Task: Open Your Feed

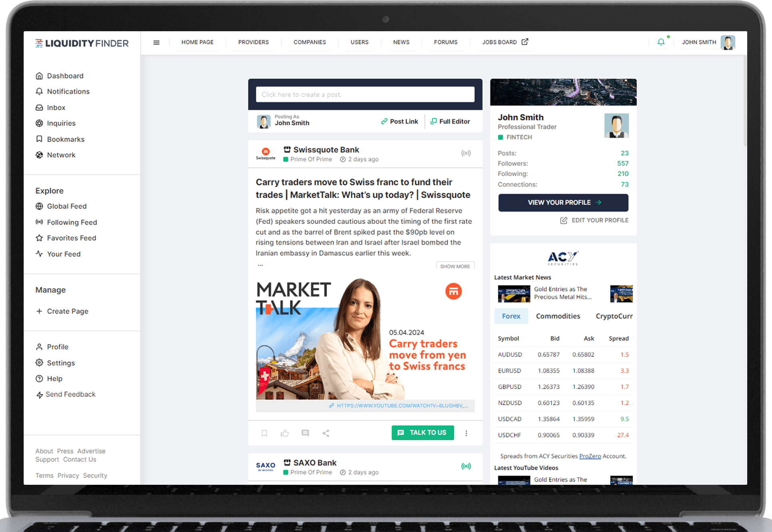Action: [x=58, y=254]
